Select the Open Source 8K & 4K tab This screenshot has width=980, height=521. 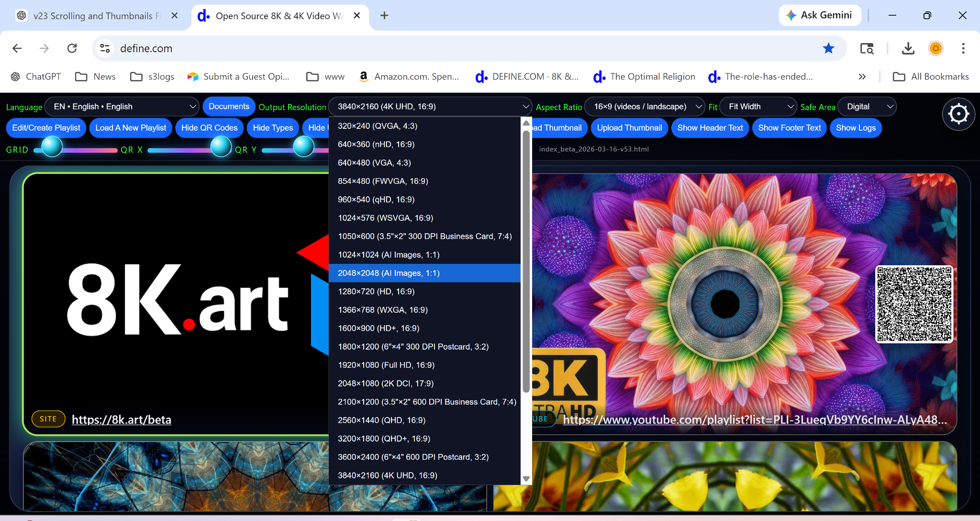[x=280, y=16]
